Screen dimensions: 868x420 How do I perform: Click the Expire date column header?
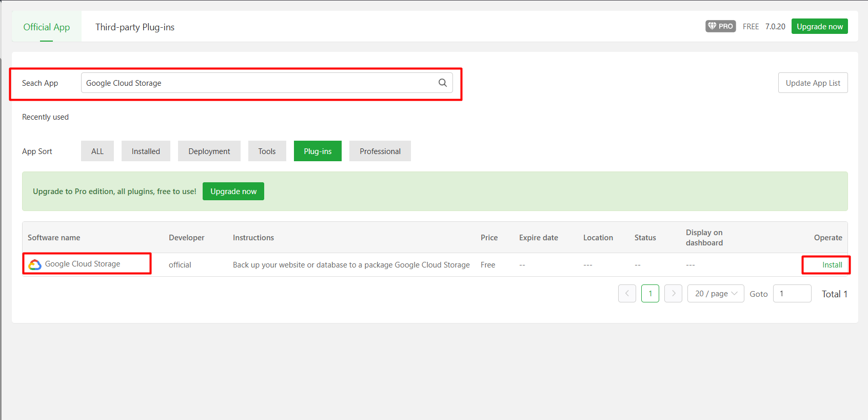click(539, 238)
